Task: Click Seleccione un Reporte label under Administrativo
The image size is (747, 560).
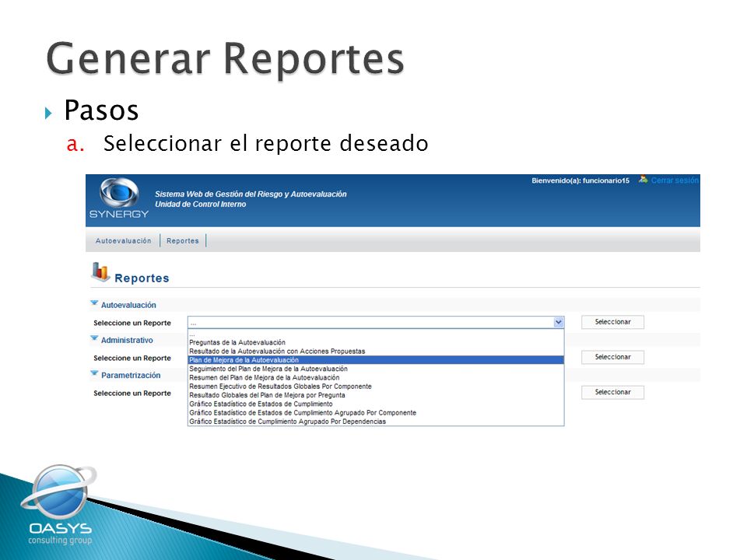Action: (132, 358)
